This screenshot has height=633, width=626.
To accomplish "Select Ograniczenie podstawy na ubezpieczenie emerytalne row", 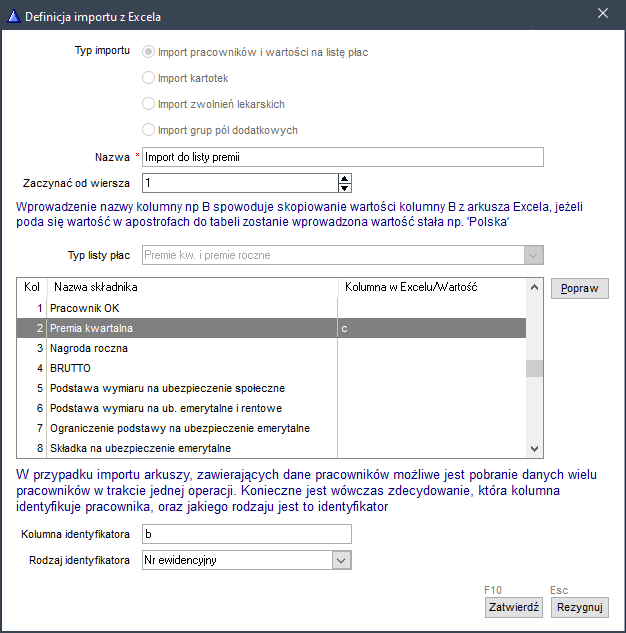I will [271, 428].
